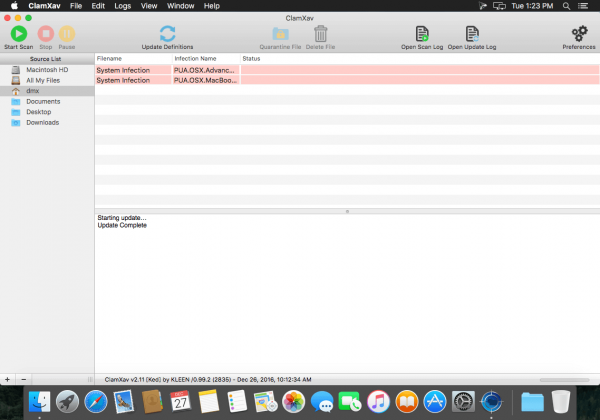
Task: Open the Help menu
Action: (x=212, y=6)
